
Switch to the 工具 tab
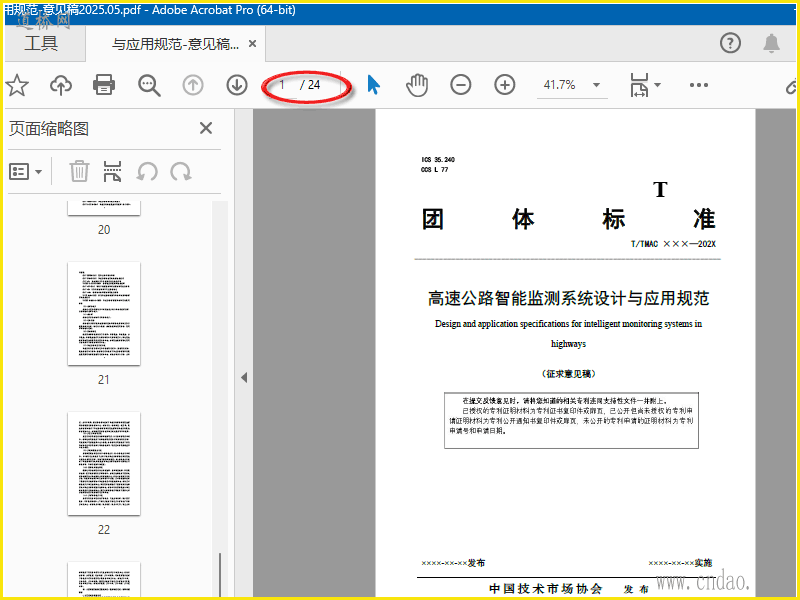pyautogui.click(x=41, y=43)
